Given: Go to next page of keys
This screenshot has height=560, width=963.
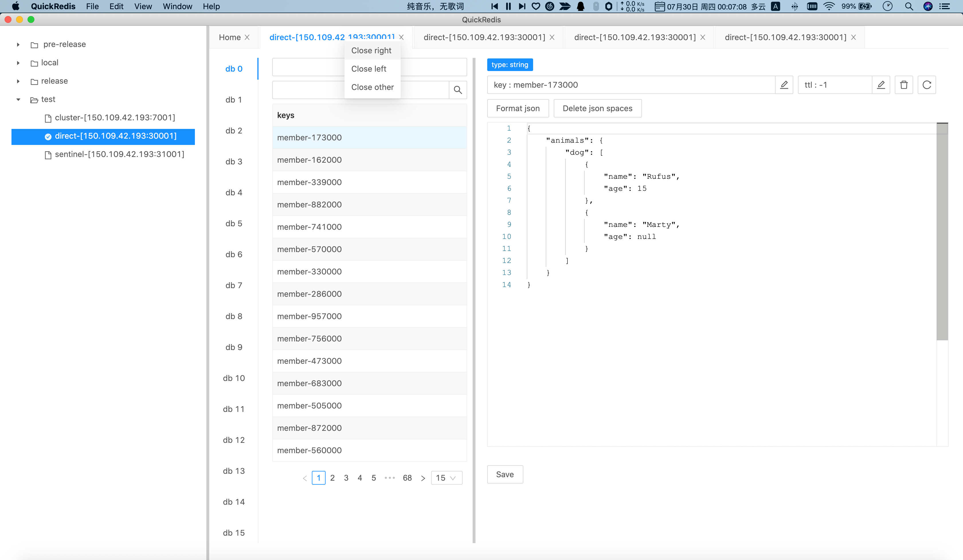Looking at the screenshot, I should 423,478.
